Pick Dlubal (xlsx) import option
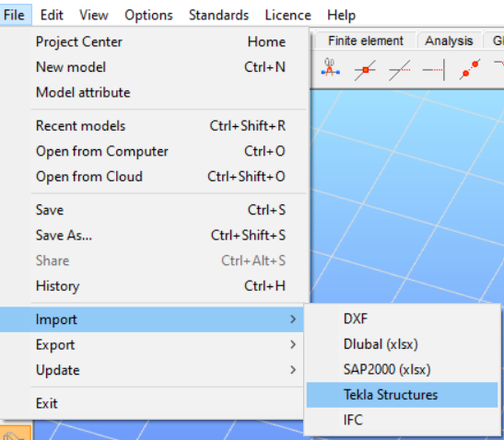The height and width of the screenshot is (440, 504). coord(402,344)
